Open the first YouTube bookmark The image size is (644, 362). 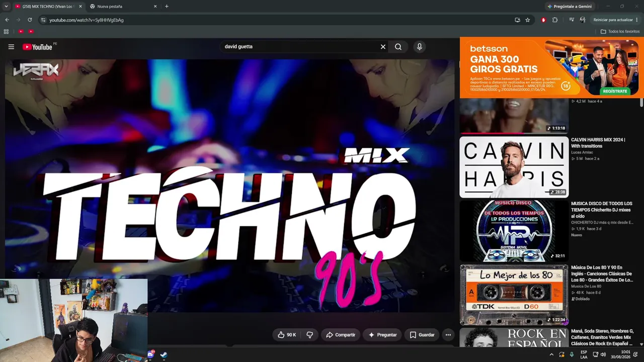pyautogui.click(x=21, y=32)
